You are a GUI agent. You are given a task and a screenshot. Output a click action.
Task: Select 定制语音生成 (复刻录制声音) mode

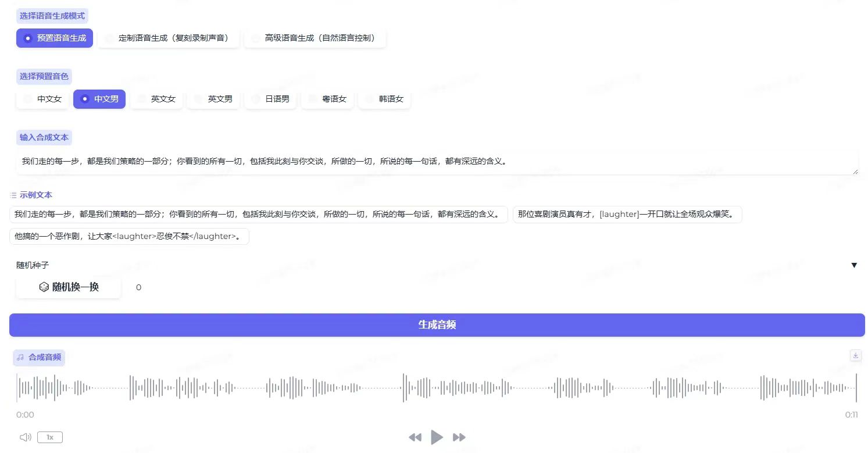tap(169, 38)
